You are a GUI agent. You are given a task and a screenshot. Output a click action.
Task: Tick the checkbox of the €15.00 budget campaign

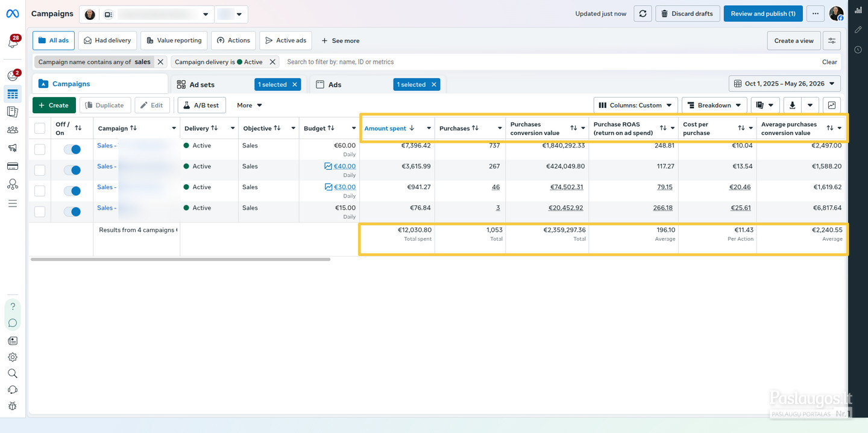click(40, 211)
